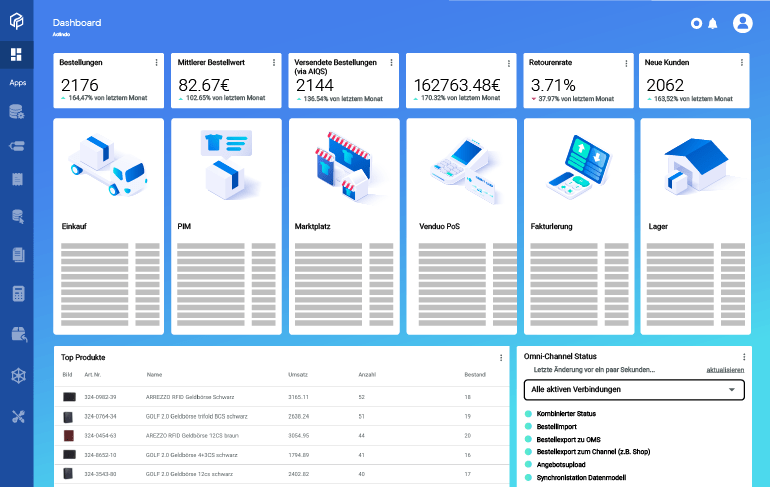The image size is (770, 487).
Task: Open the dashboard grid icon in sidebar
Action: point(16,55)
